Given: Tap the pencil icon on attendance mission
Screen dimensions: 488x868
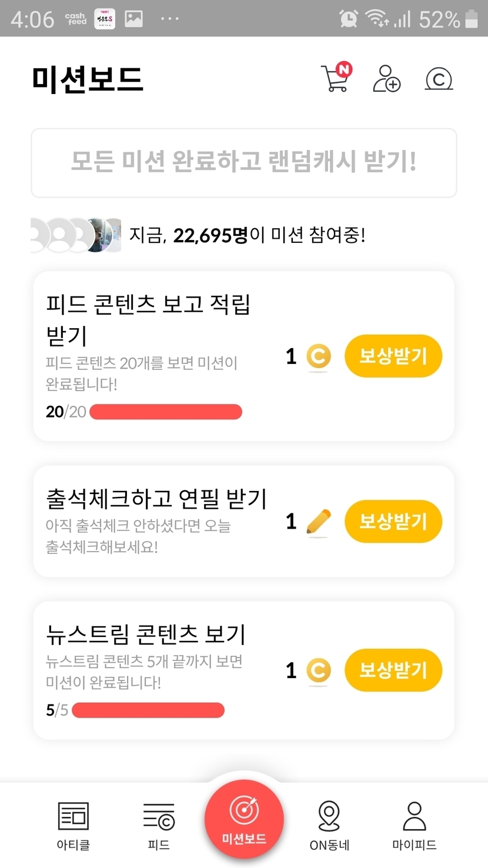Looking at the screenshot, I should [319, 522].
